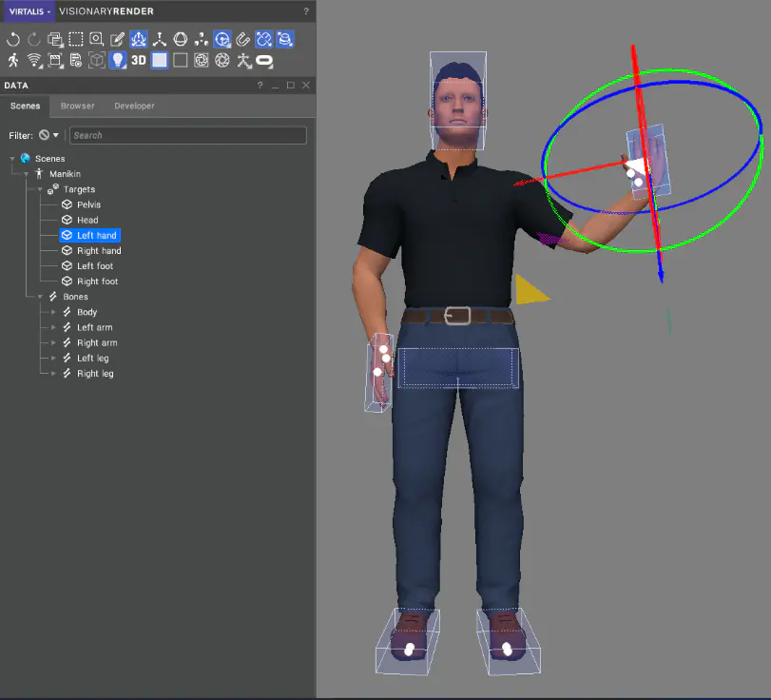Toggle the highlighted cylinder scale icon

[x=285, y=39]
